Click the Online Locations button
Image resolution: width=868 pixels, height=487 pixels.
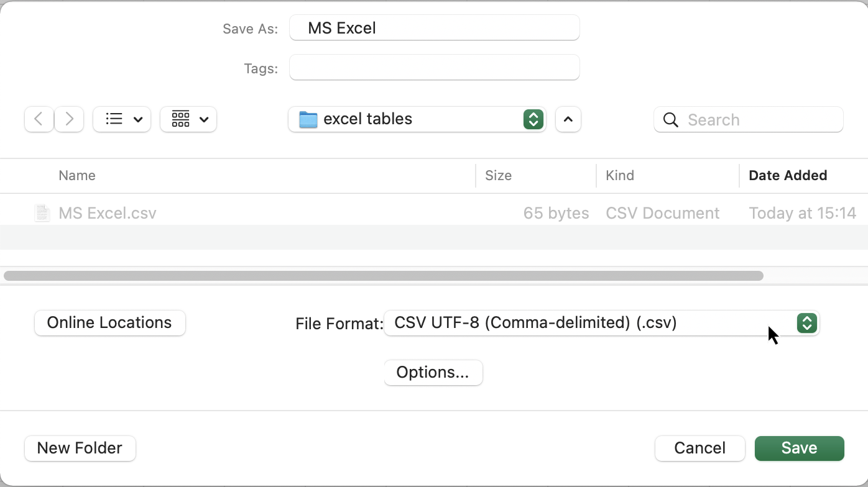109,322
